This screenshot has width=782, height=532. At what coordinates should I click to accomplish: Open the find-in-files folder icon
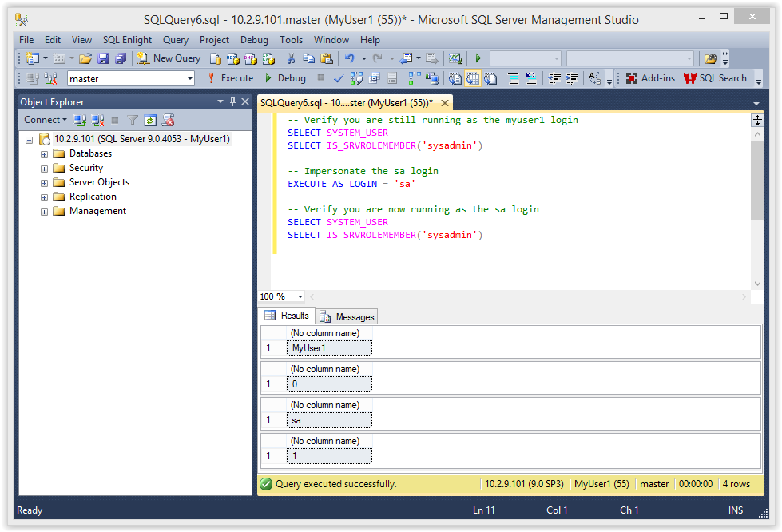(711, 58)
